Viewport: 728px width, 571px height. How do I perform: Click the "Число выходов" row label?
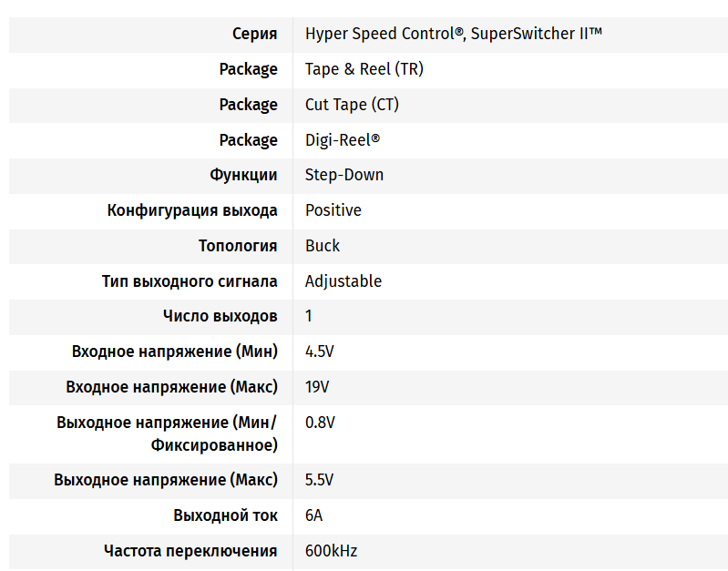point(220,316)
